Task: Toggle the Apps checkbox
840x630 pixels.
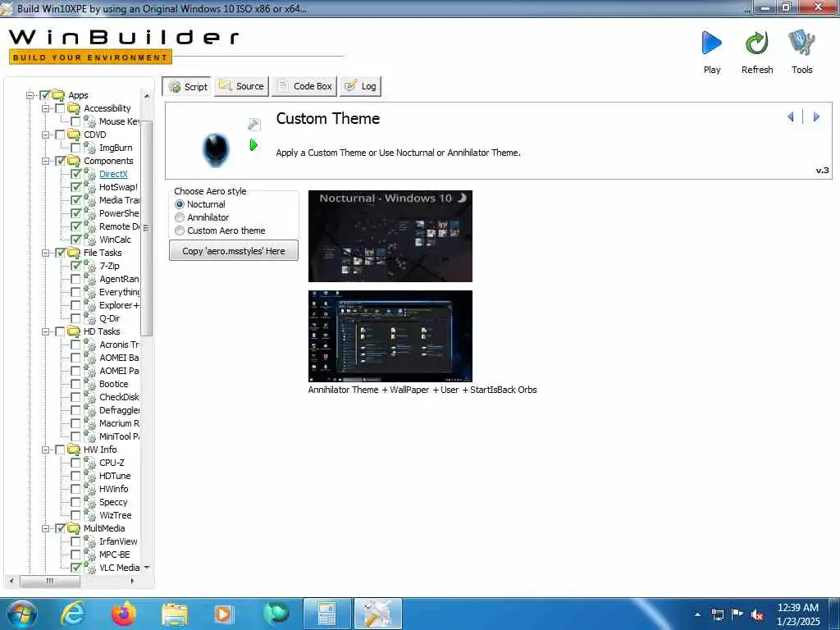Action: coord(45,95)
